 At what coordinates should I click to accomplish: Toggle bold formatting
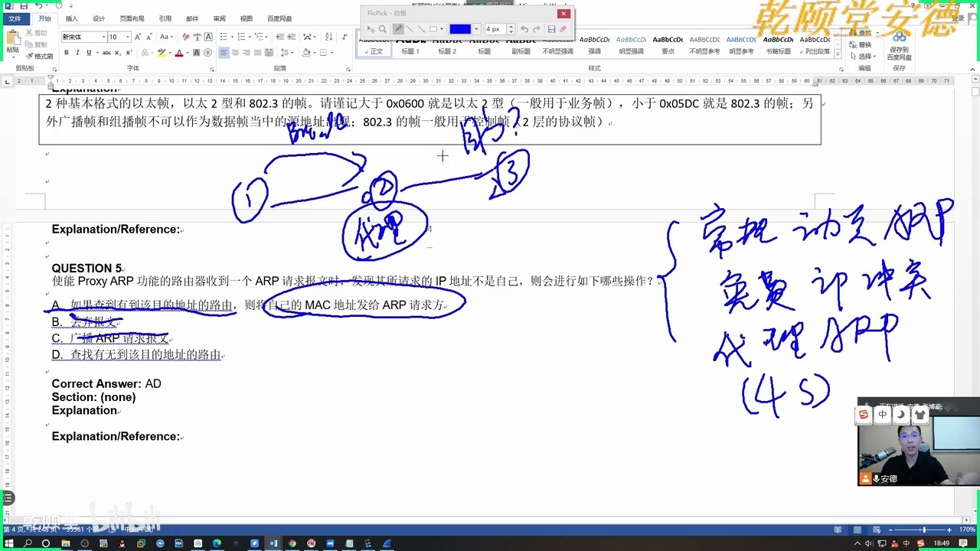click(x=67, y=53)
